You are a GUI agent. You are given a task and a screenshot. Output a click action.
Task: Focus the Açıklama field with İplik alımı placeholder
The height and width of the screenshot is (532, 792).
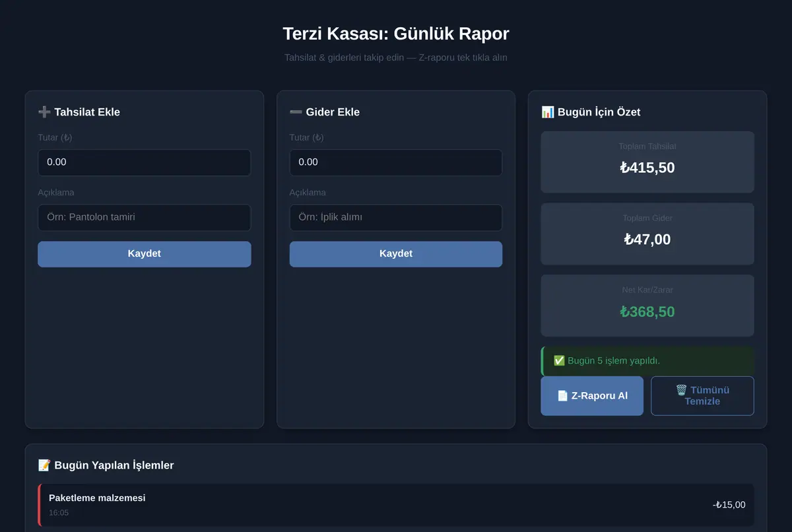(x=395, y=217)
